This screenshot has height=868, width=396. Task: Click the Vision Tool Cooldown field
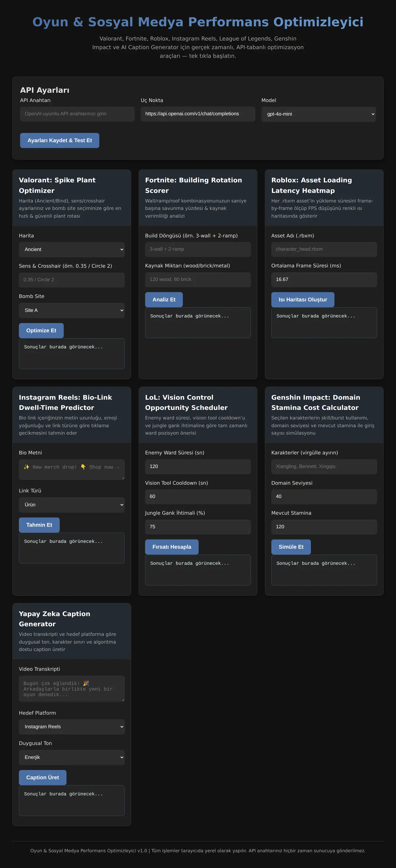coord(198,497)
